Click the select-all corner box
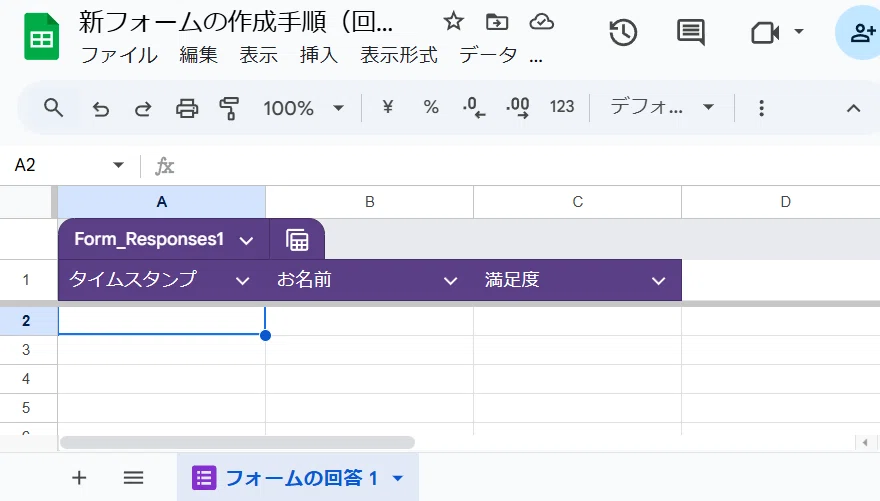Viewport: 880px width, 501px height. [29, 202]
